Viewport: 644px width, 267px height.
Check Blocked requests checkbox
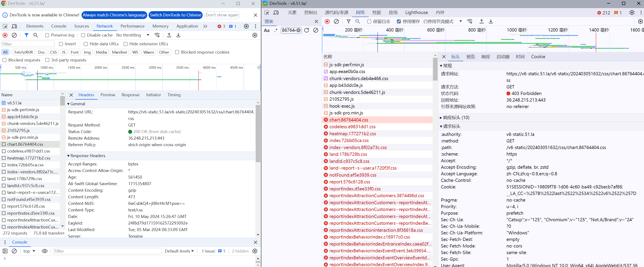pyautogui.click(x=4, y=60)
